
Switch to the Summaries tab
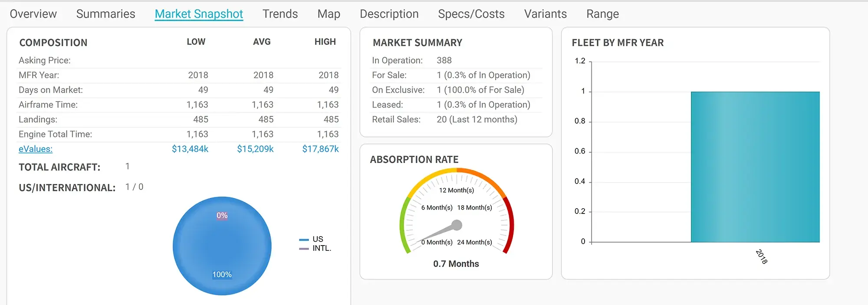click(105, 14)
